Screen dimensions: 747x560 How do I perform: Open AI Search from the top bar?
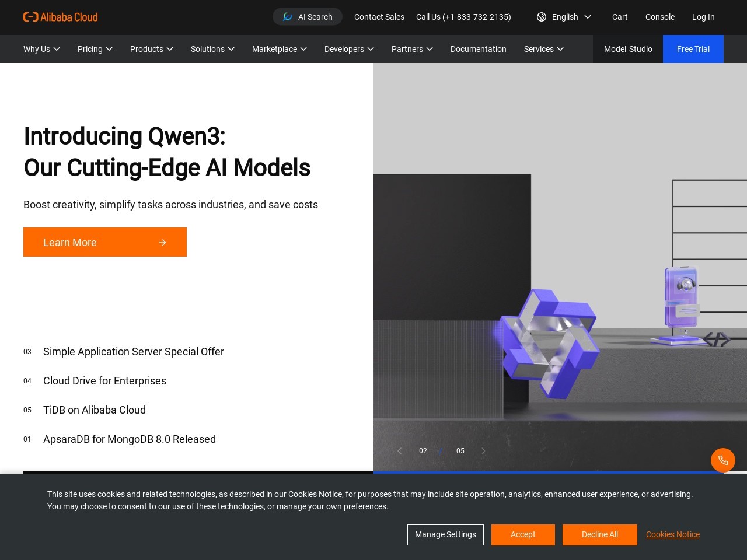[x=308, y=17]
